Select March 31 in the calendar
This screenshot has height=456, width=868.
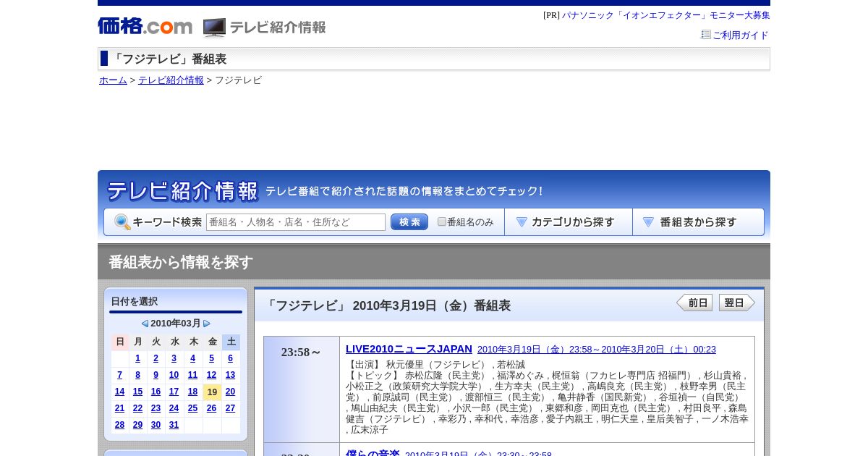pyautogui.click(x=174, y=425)
